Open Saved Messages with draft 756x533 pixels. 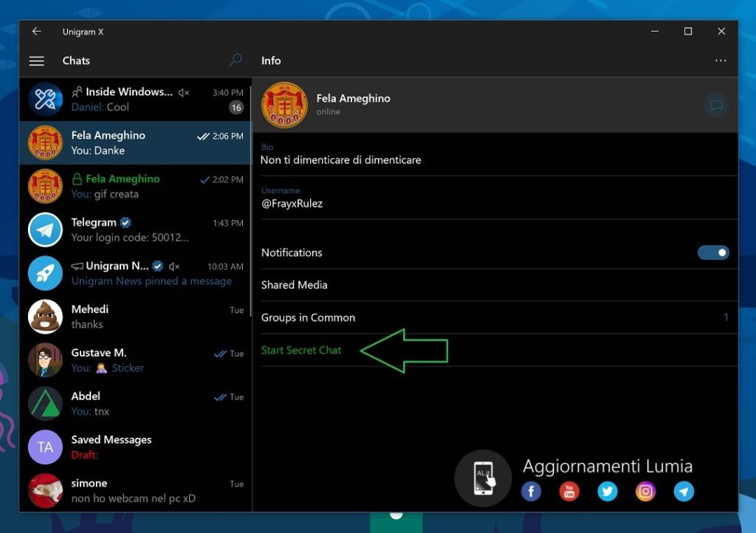135,447
